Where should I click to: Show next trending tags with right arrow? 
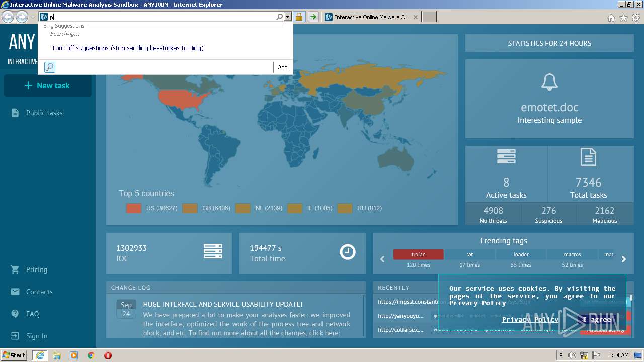coord(624,259)
